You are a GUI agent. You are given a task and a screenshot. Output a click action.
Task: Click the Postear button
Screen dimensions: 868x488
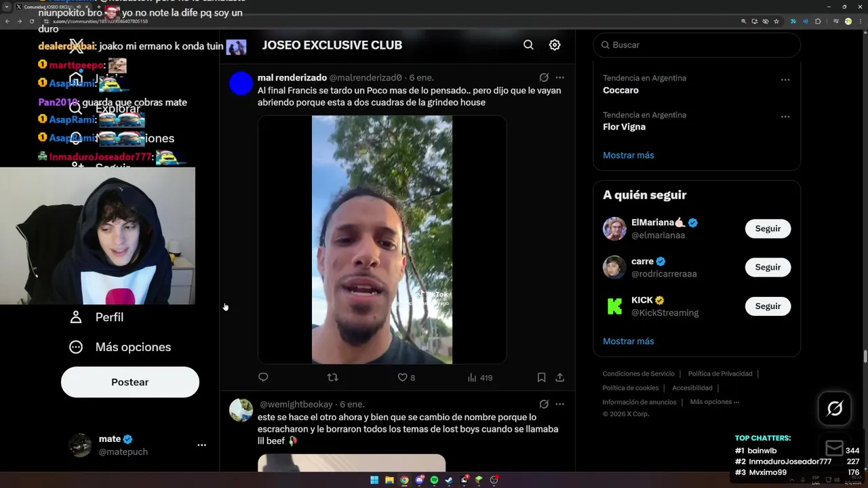coord(130,382)
